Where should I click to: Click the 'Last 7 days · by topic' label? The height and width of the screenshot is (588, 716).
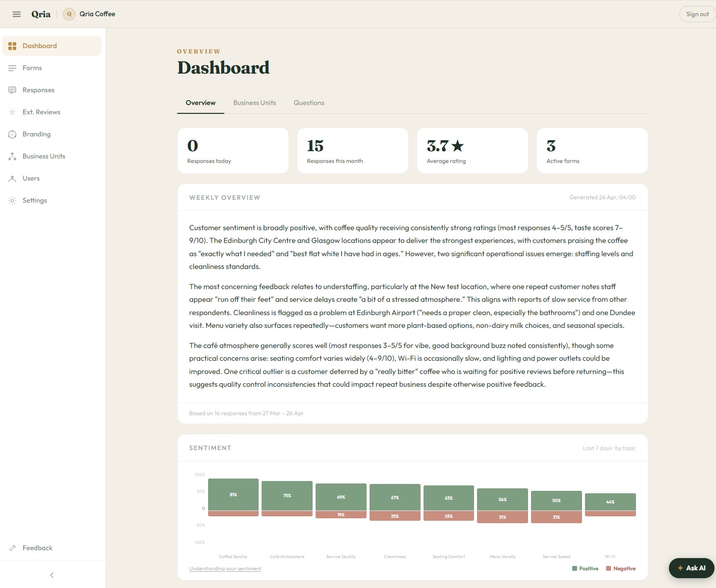coord(609,448)
